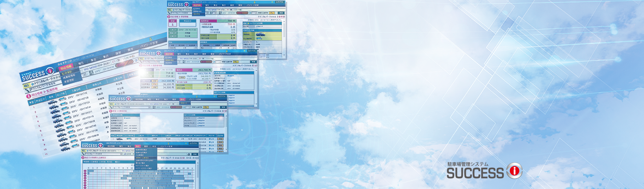The height and width of the screenshot is (189, 644).
Task: Select the 現在情報 tab in the 700 円 window
Action: click(197, 5)
